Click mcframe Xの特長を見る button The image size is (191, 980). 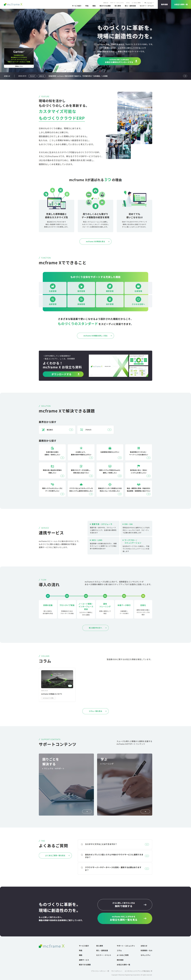[x=96, y=241]
